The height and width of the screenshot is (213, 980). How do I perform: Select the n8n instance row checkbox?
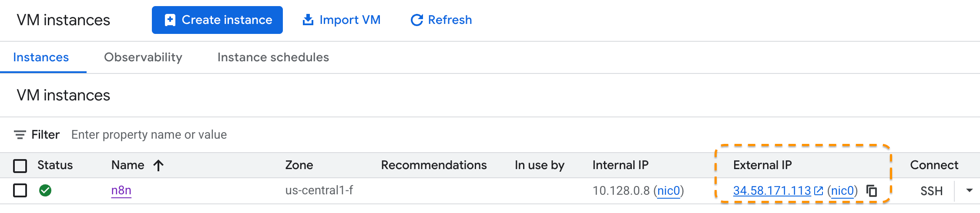tap(20, 190)
